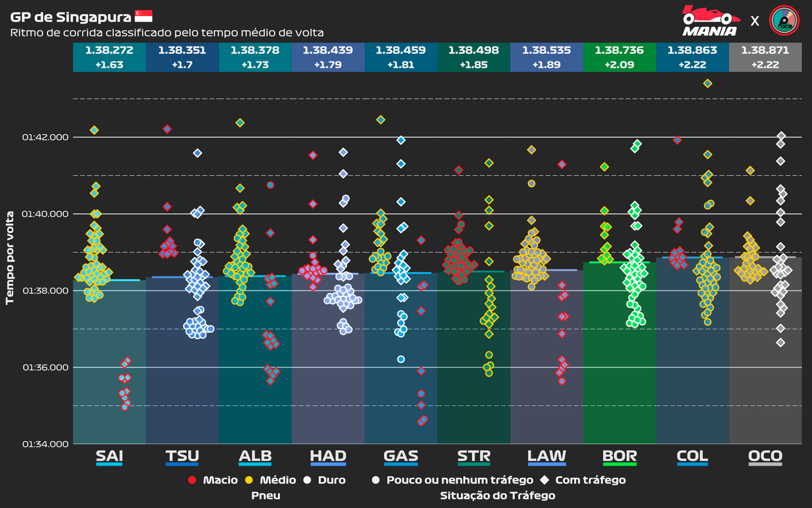Click the OCO driver label
This screenshot has width=812, height=508.
tap(765, 456)
